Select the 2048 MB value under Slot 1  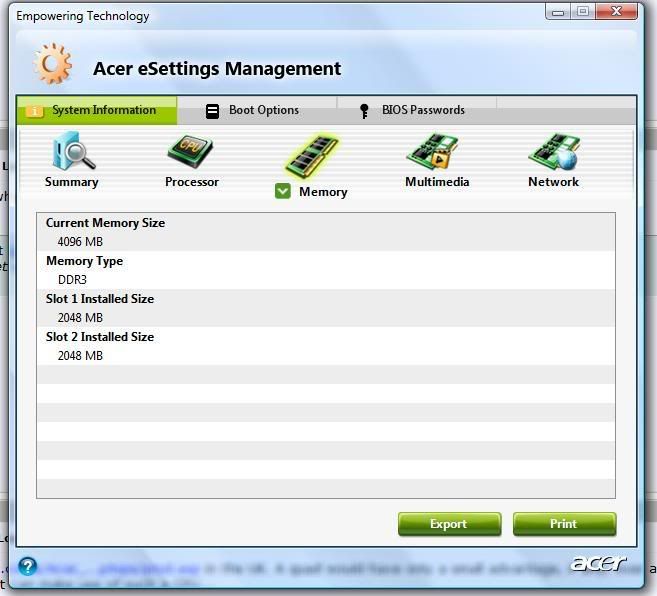(80, 318)
